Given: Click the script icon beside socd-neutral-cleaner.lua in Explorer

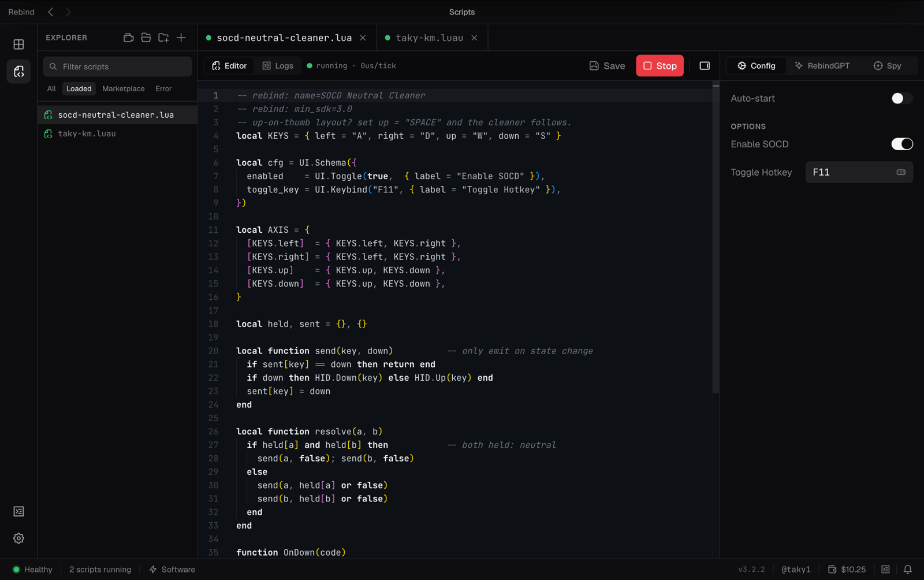Looking at the screenshot, I should pyautogui.click(x=49, y=115).
